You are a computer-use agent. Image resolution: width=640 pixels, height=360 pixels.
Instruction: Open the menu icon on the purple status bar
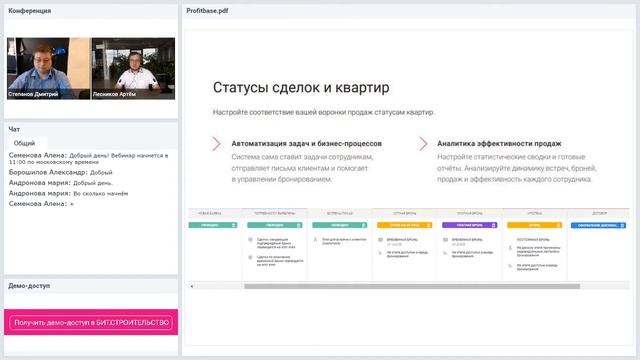pyautogui.click(x=493, y=225)
